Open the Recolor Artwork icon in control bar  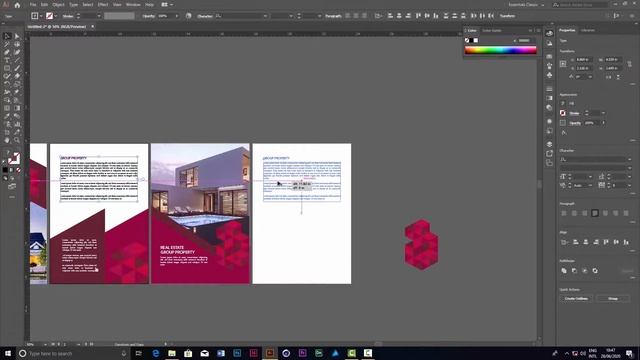[x=189, y=16]
